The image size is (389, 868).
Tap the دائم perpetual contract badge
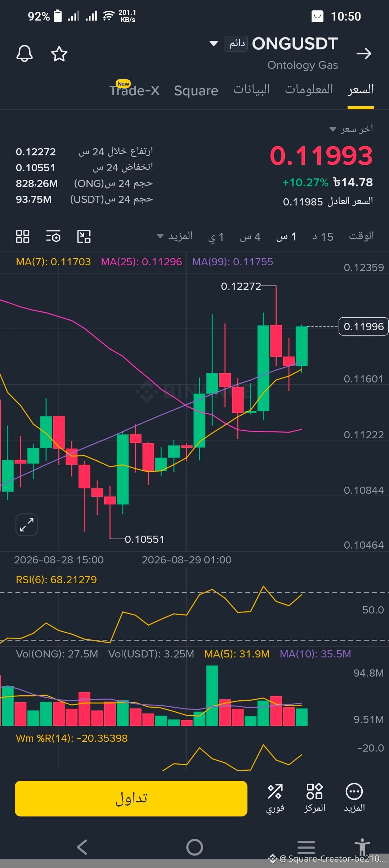point(236,44)
